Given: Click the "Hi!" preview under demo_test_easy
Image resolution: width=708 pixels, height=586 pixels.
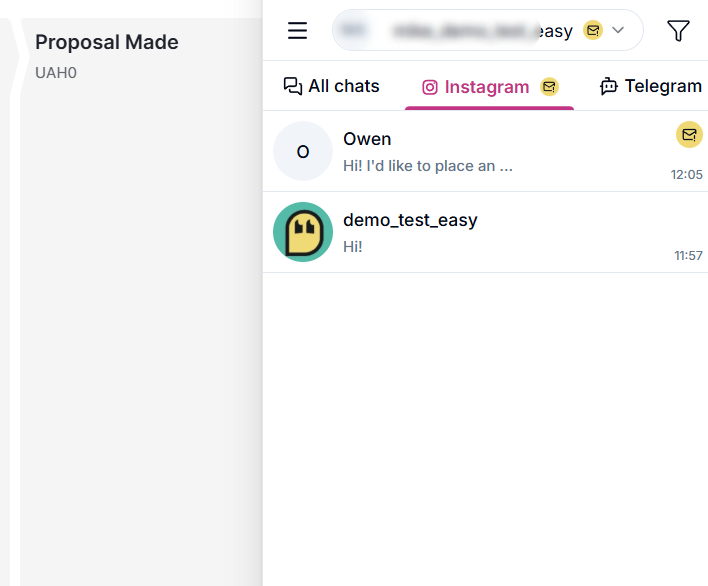Looking at the screenshot, I should (x=353, y=247).
